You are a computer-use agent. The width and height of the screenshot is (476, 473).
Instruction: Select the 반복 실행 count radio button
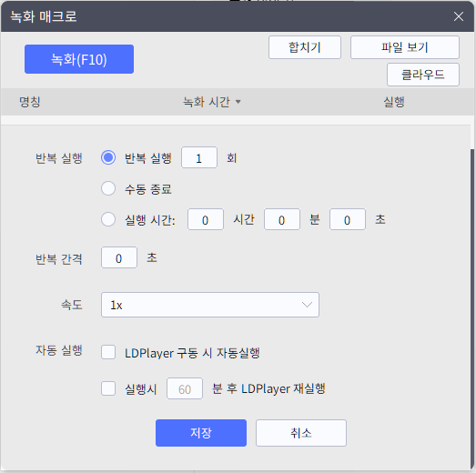coord(108,157)
